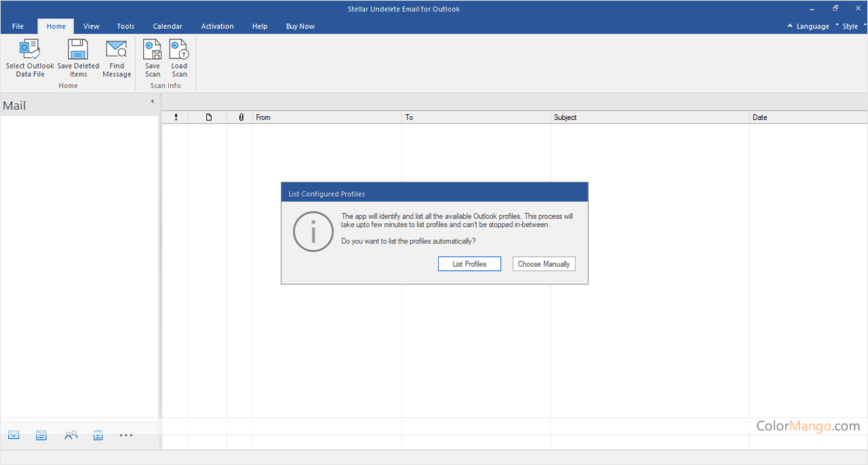Sort messages by Date column
Screen dimensions: 868x465
(808, 117)
